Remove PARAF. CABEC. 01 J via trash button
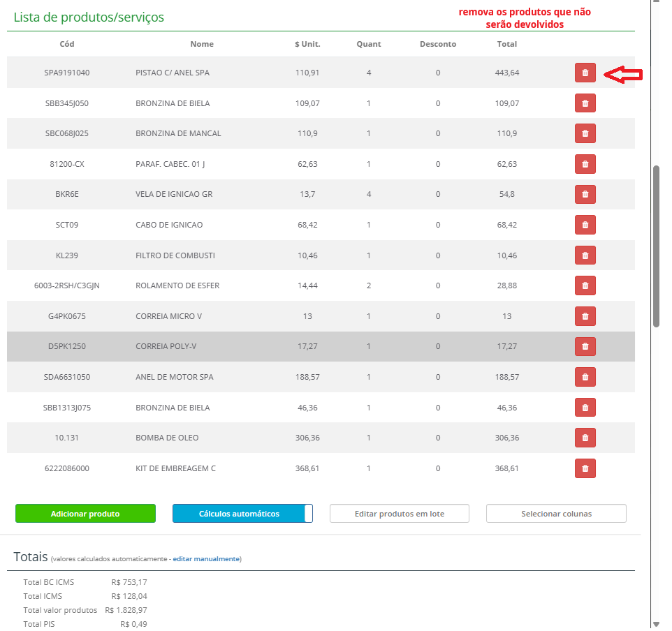The image size is (672, 631). (585, 164)
